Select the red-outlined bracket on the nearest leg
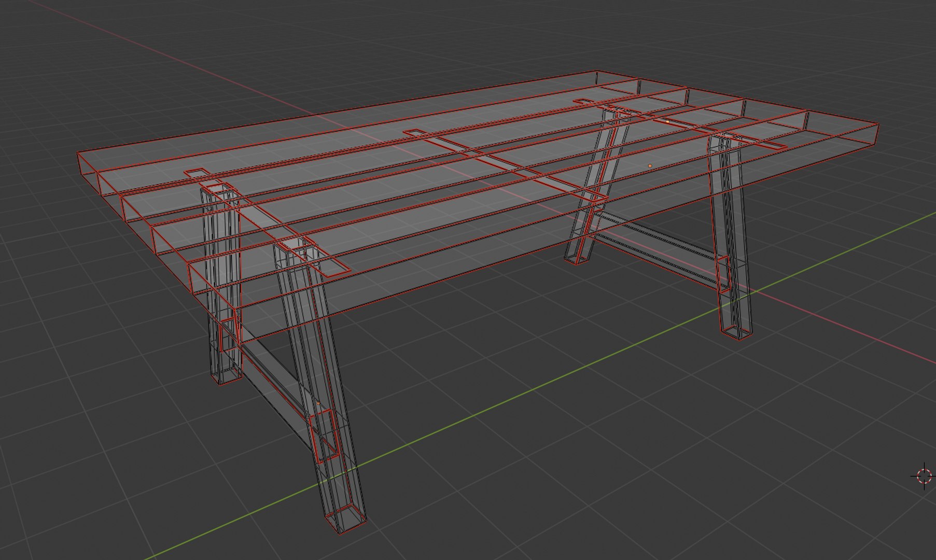936x560 pixels. pos(324,435)
